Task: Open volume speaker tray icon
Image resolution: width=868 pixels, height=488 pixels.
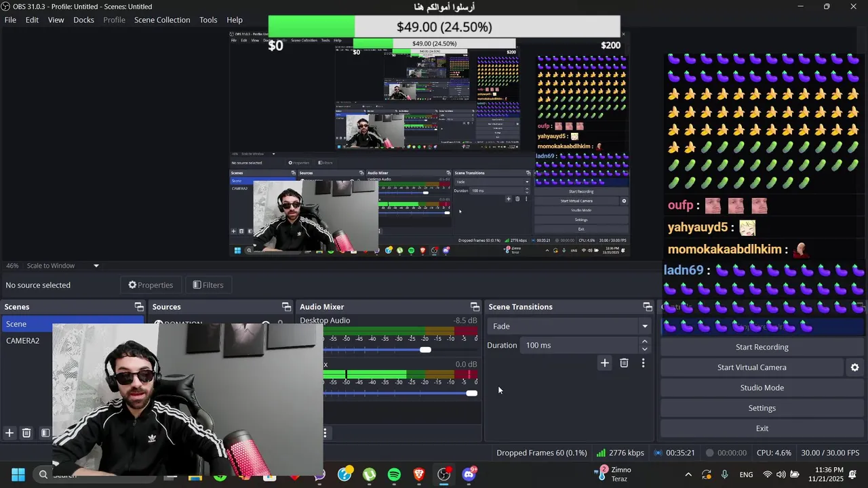Action: click(781, 474)
